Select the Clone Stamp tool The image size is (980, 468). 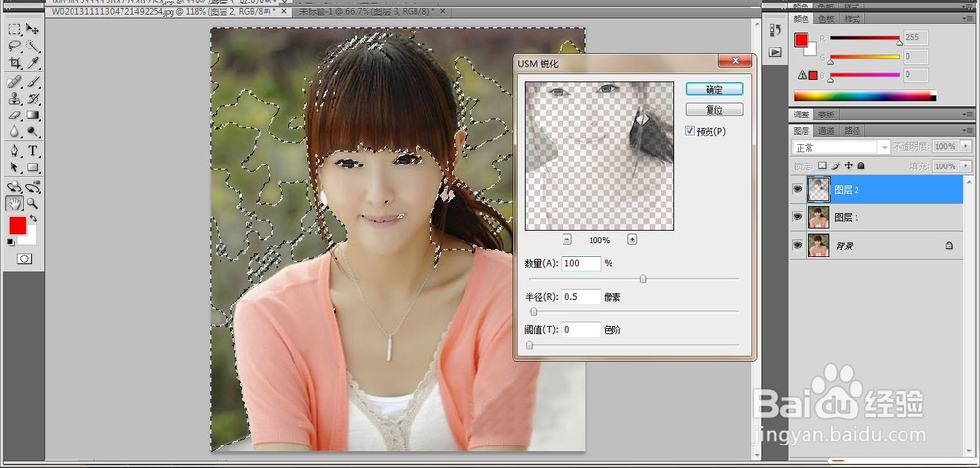click(15, 99)
